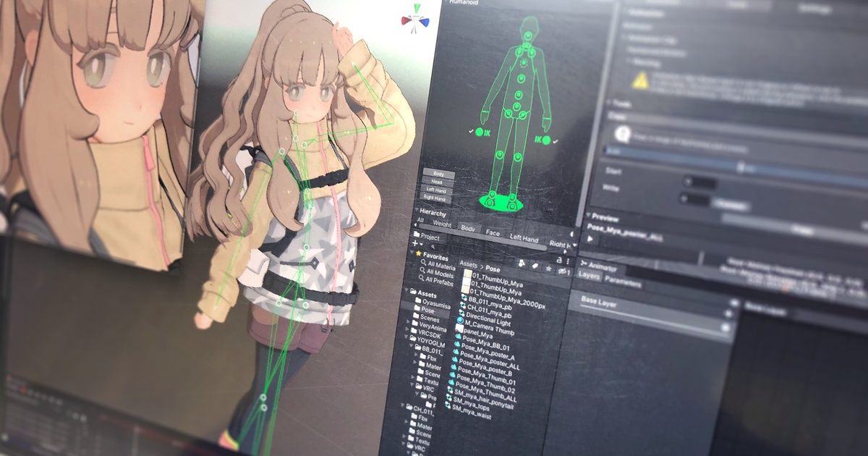Collapse the root Assets folder arrow
868x456 pixels.
(405, 291)
